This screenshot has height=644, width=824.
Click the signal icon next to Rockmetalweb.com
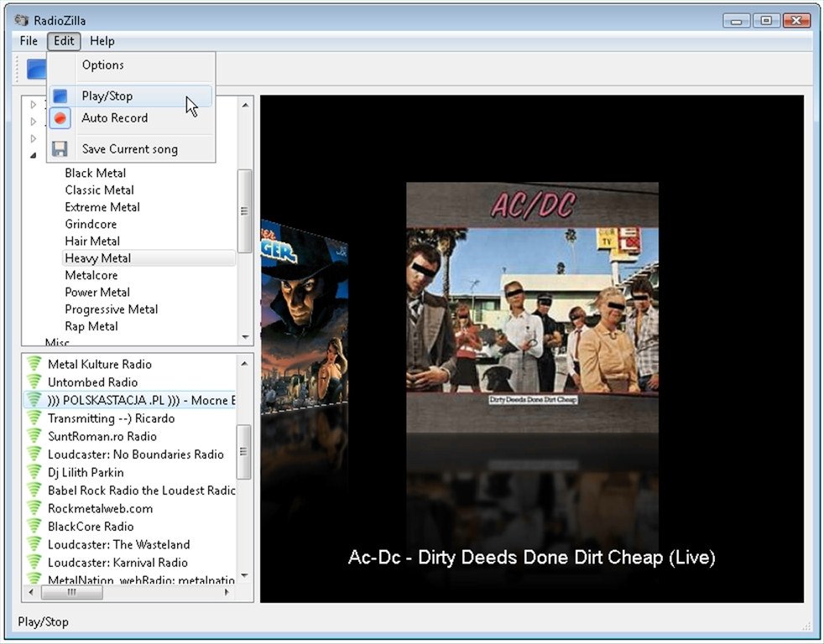click(34, 508)
